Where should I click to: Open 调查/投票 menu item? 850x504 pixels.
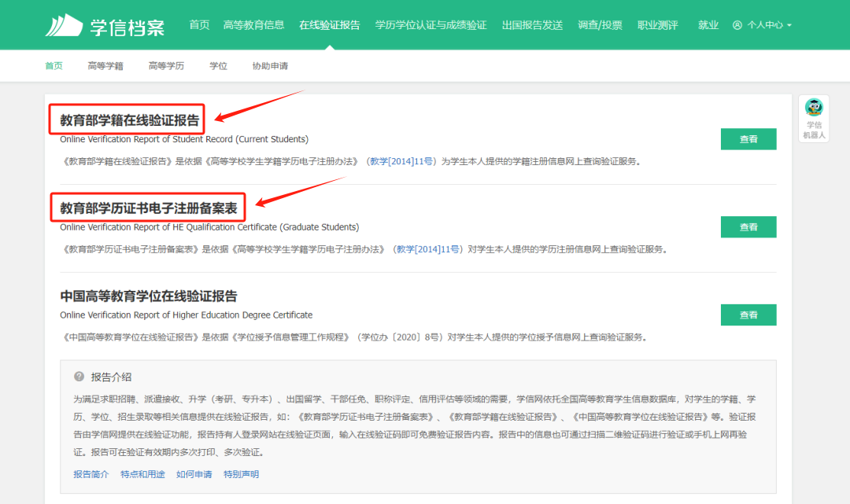pyautogui.click(x=600, y=25)
